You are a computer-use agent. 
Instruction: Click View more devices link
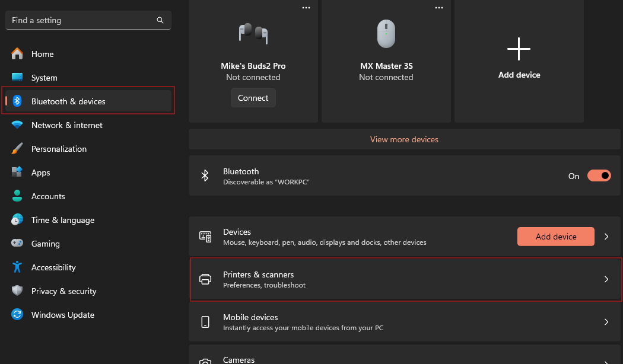click(404, 139)
